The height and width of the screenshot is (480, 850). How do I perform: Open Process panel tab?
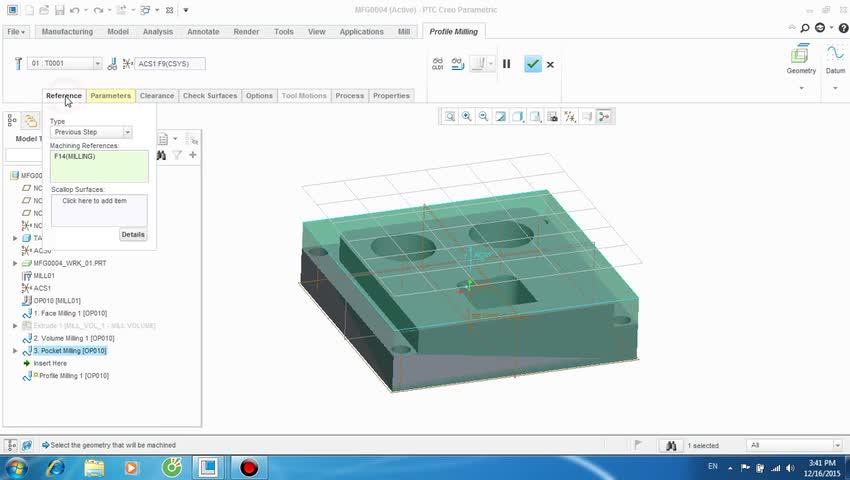[350, 95]
